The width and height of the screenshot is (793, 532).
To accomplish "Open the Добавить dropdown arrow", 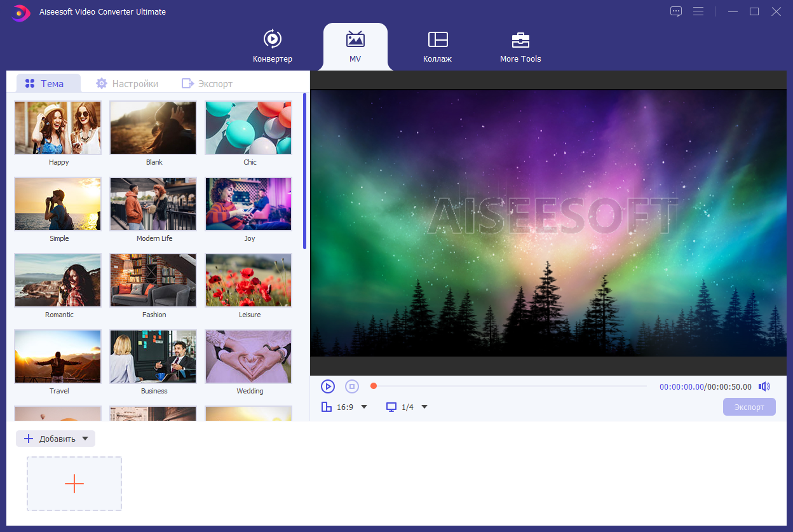I will [x=85, y=439].
